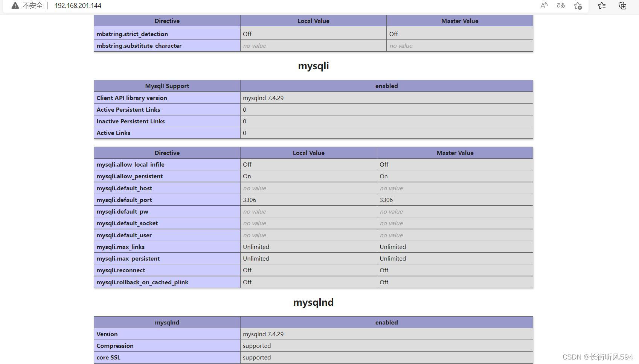Click 'mysqli.default_pw' directive

point(122,211)
